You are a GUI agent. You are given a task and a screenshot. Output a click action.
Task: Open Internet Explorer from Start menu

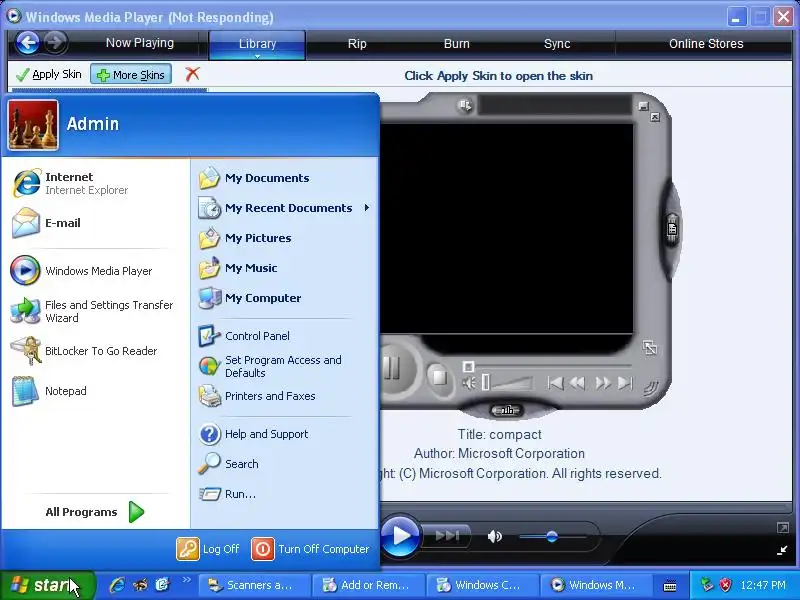70,183
